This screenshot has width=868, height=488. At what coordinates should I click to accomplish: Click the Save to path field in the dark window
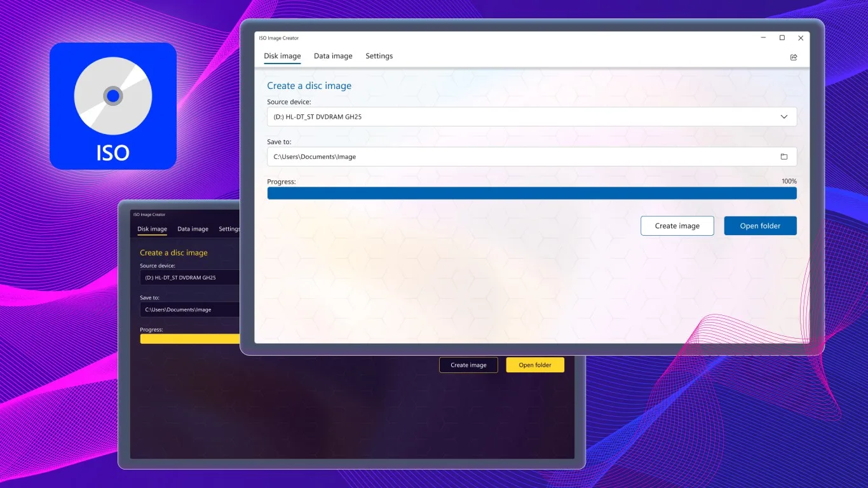click(x=189, y=309)
